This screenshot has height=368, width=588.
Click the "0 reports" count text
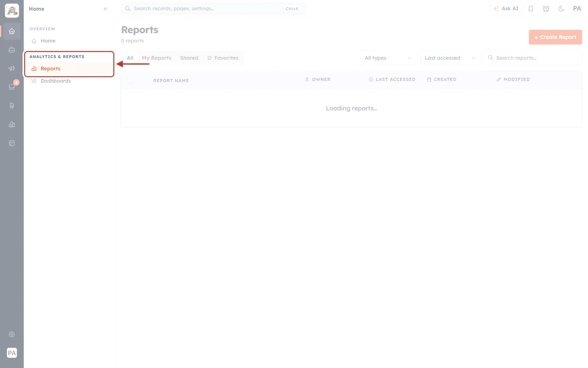click(132, 41)
